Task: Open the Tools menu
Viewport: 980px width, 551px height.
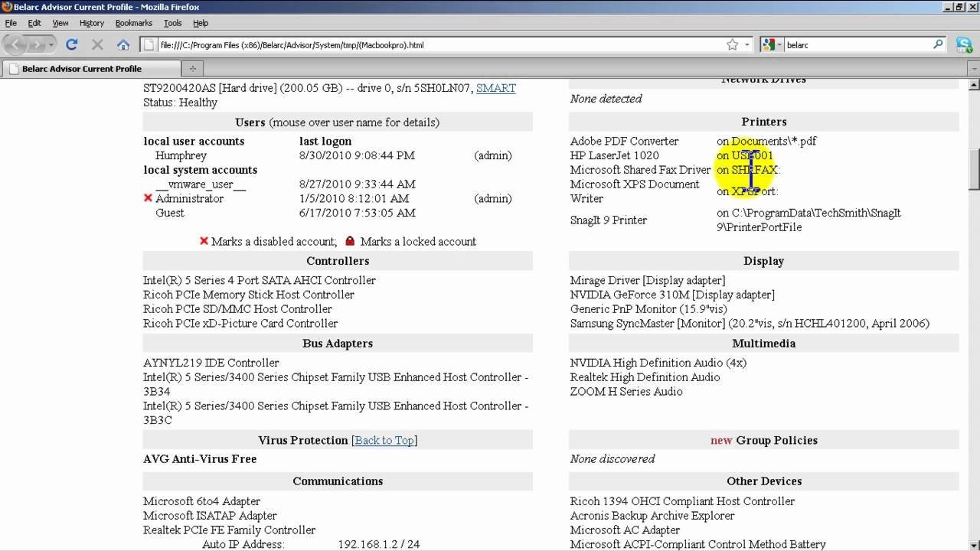Action: (x=174, y=23)
